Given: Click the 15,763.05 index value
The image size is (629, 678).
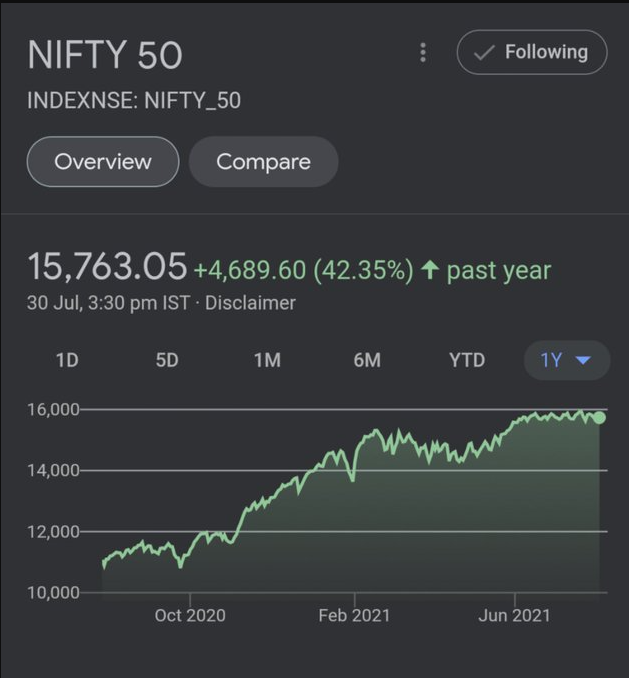Looking at the screenshot, I should (x=107, y=266).
